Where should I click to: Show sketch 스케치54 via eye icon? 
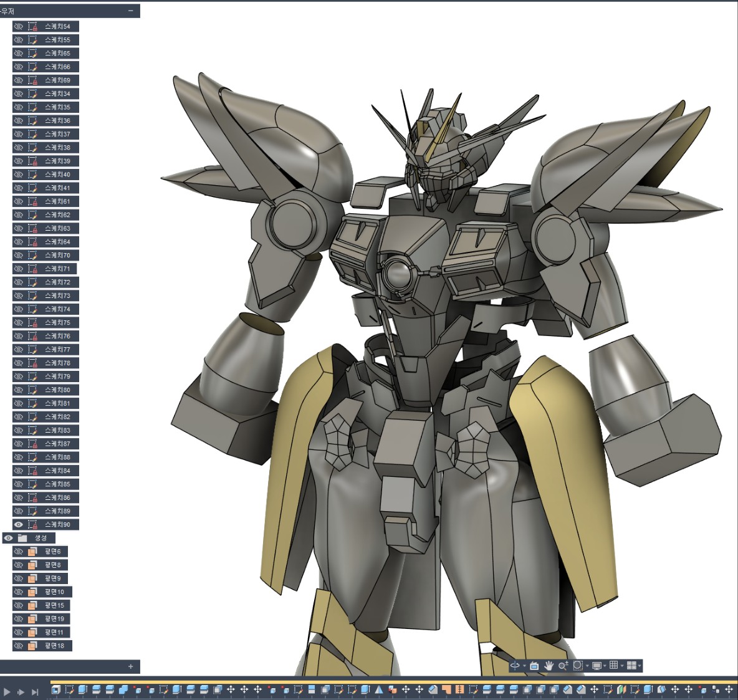point(19,27)
